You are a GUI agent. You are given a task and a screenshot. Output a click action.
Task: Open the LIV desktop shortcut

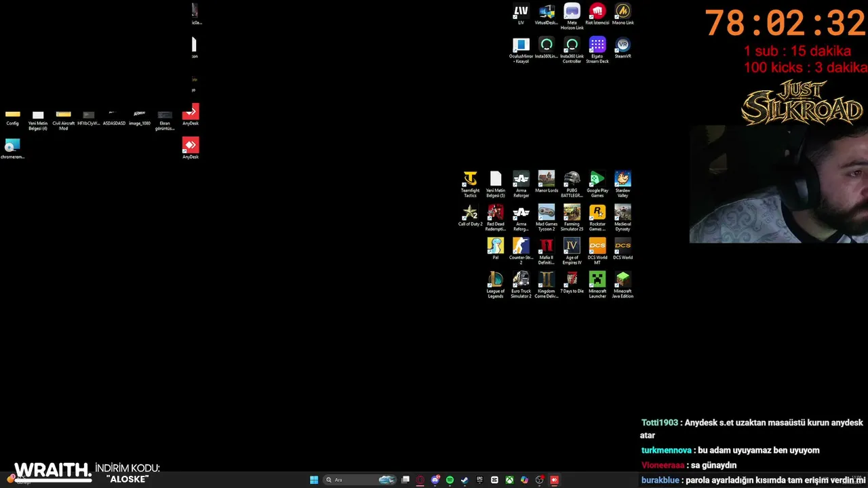pyautogui.click(x=521, y=14)
